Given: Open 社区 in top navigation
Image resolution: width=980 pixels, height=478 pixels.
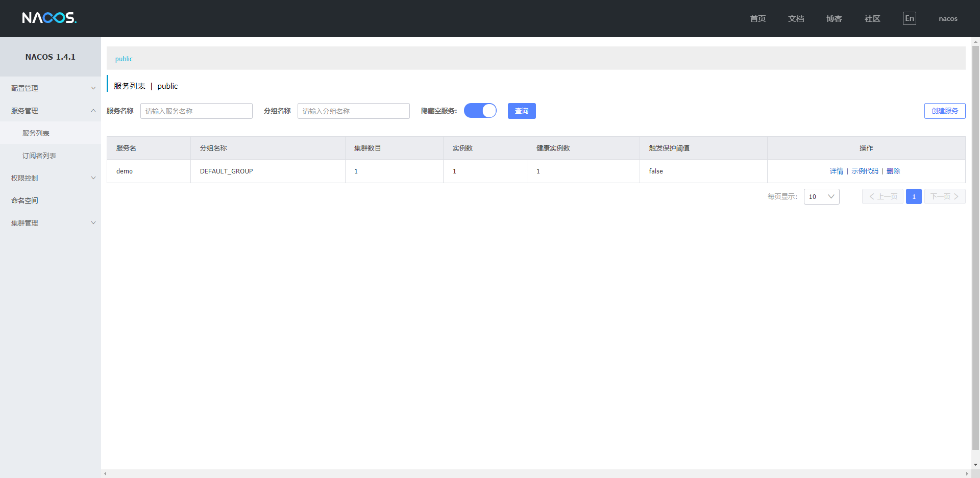Looking at the screenshot, I should point(872,18).
